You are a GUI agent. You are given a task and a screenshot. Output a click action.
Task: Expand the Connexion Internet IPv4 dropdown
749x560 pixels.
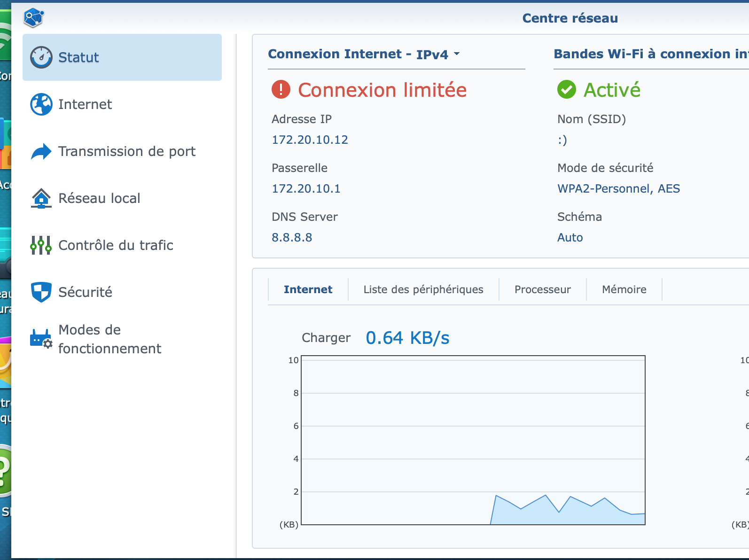(457, 54)
